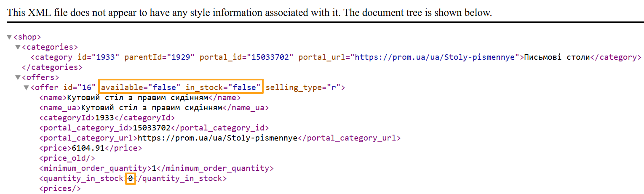Click the closing categories tag
The height and width of the screenshot is (194, 644).
[x=52, y=67]
